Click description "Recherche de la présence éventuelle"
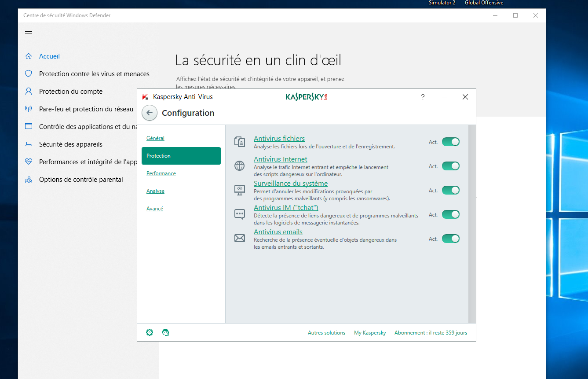 325,243
